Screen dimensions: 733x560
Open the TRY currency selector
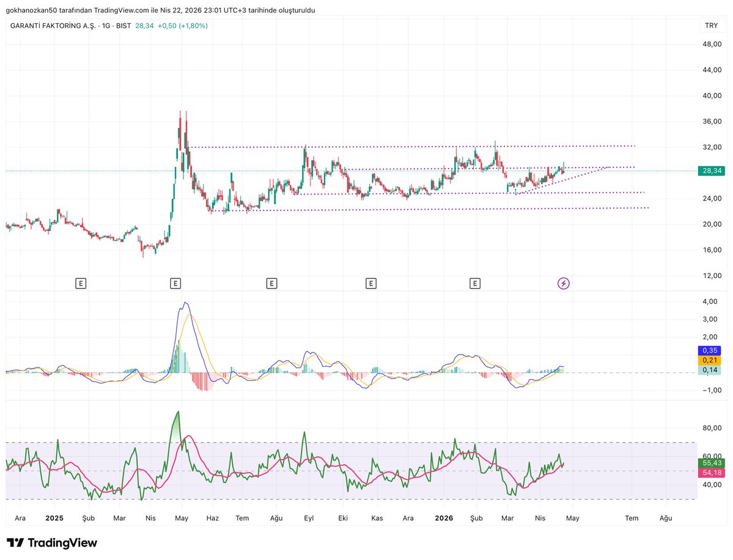tap(711, 25)
